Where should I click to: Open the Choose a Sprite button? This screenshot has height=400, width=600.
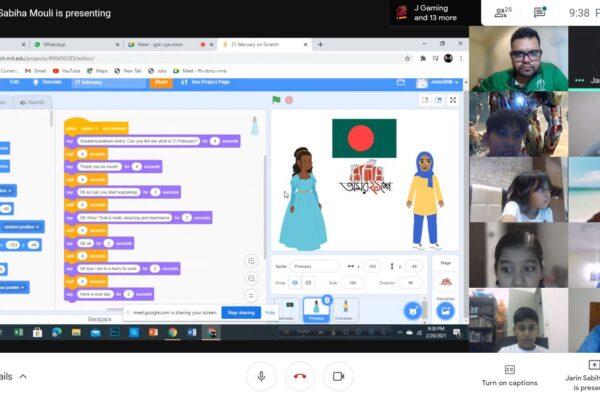tap(410, 311)
